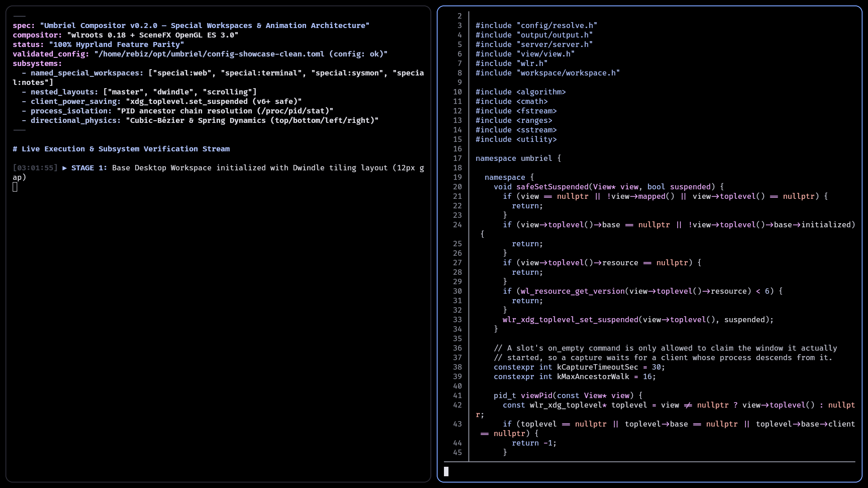The width and height of the screenshot is (868, 488).
Task: Click the #include "server/server.h" line
Action: 534,45
